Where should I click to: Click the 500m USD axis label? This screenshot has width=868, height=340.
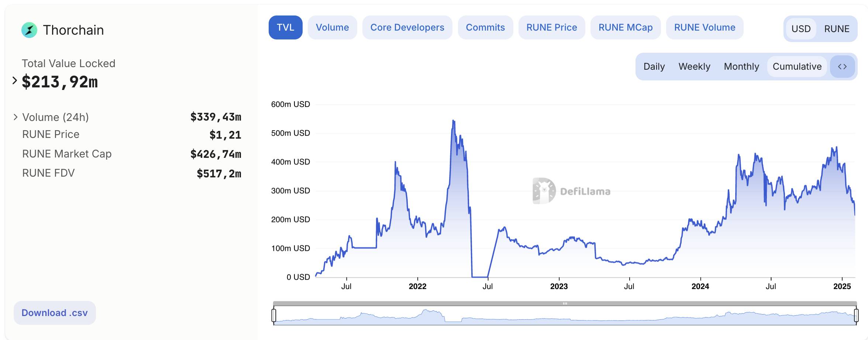290,133
